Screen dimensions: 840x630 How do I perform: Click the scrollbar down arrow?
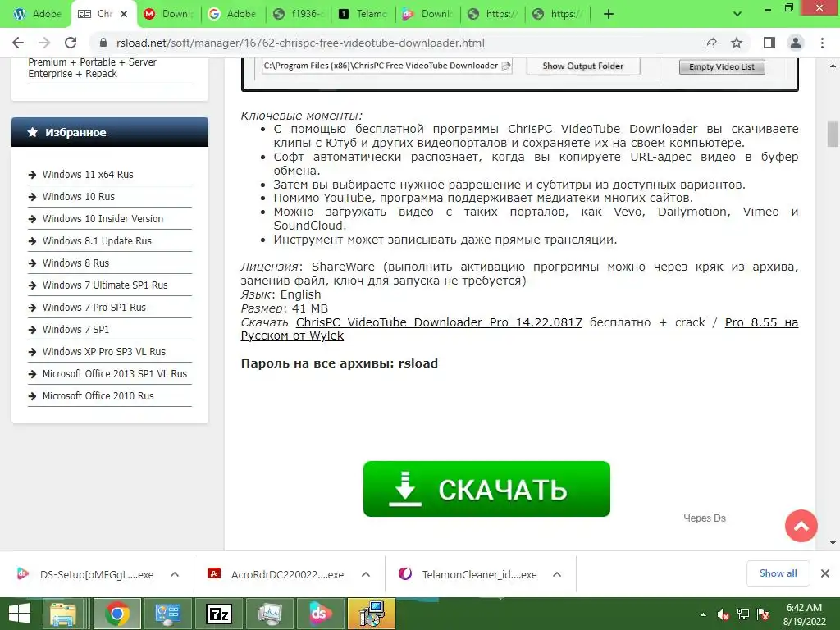[x=833, y=543]
